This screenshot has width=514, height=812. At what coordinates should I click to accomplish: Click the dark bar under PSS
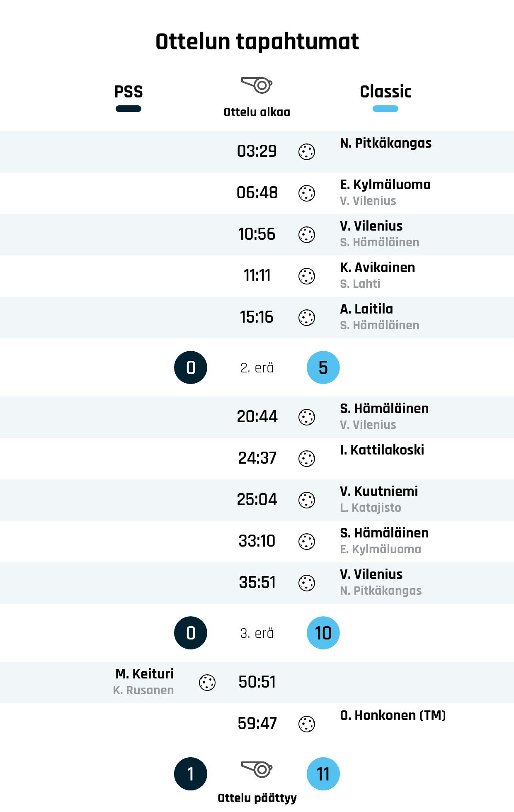128,109
